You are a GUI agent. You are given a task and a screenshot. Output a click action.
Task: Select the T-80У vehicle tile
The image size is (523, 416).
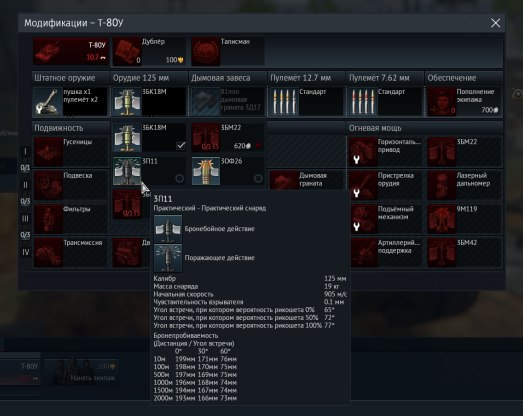tap(70, 51)
